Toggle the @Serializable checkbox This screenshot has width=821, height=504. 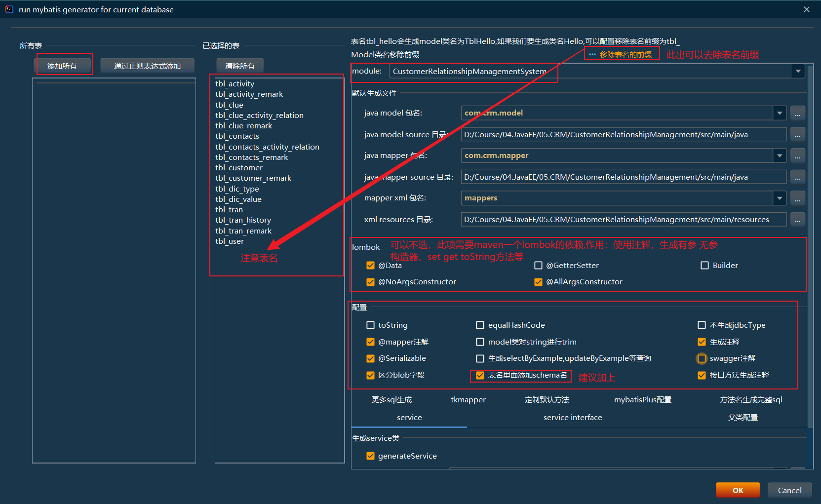click(370, 358)
